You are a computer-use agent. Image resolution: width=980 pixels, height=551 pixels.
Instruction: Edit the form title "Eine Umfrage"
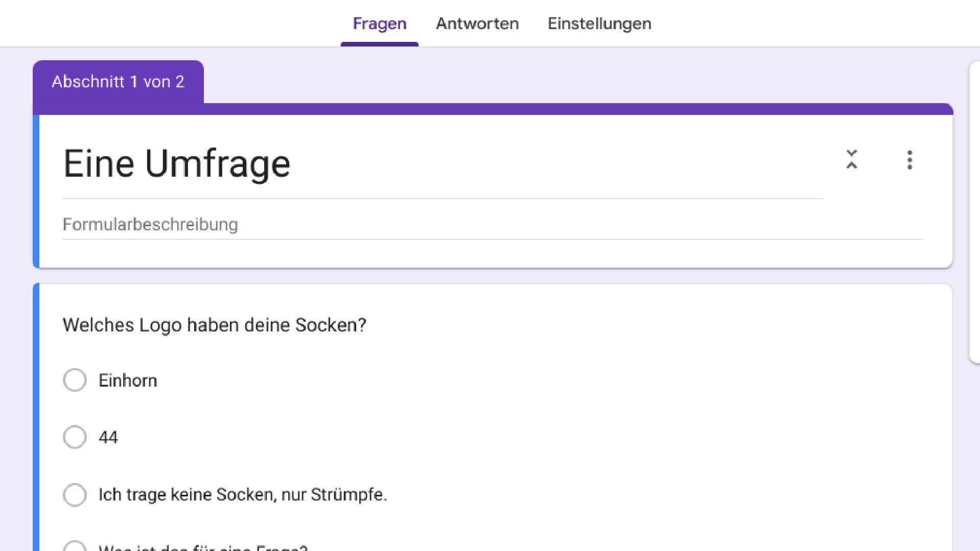176,162
